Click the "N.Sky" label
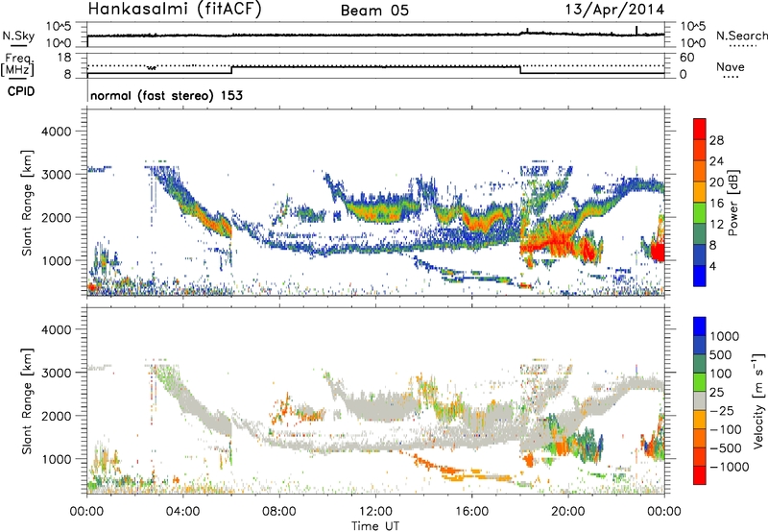This screenshot has height=532, width=768. [18, 36]
